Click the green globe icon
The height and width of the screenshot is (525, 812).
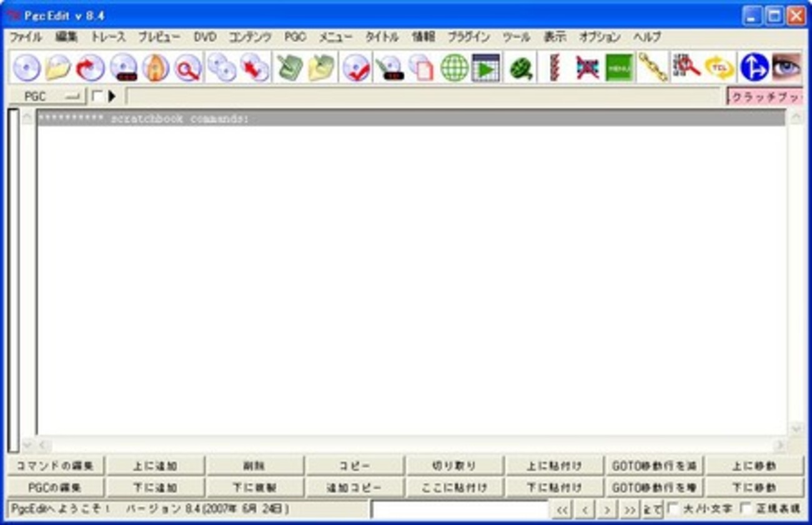pyautogui.click(x=454, y=67)
